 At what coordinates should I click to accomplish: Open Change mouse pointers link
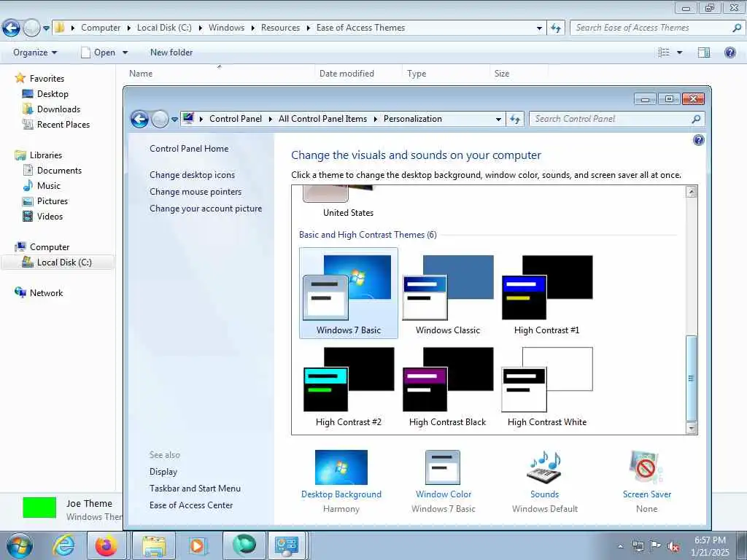(x=196, y=192)
